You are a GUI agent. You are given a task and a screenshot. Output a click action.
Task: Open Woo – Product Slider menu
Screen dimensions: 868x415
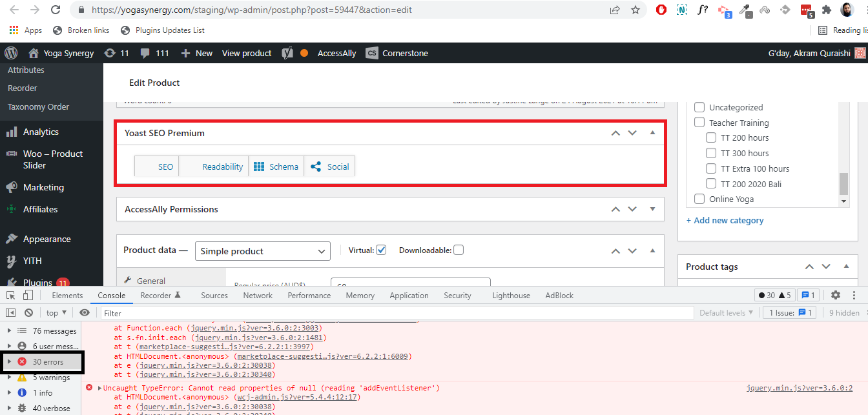click(52, 159)
